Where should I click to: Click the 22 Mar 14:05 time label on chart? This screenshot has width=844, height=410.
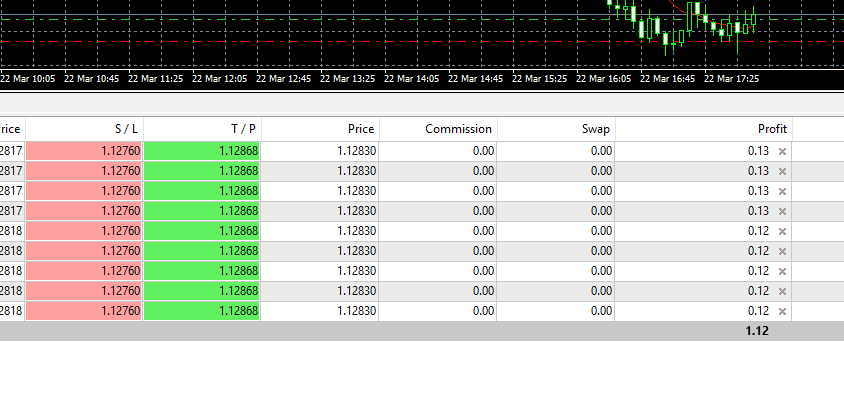coord(412,78)
